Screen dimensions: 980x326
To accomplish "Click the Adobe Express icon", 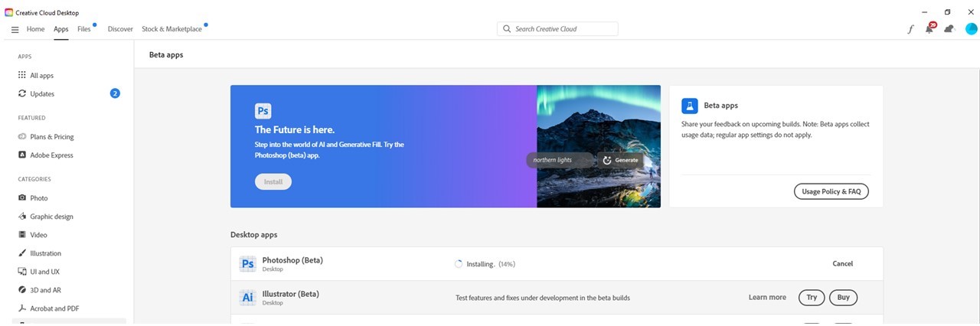I will [22, 155].
